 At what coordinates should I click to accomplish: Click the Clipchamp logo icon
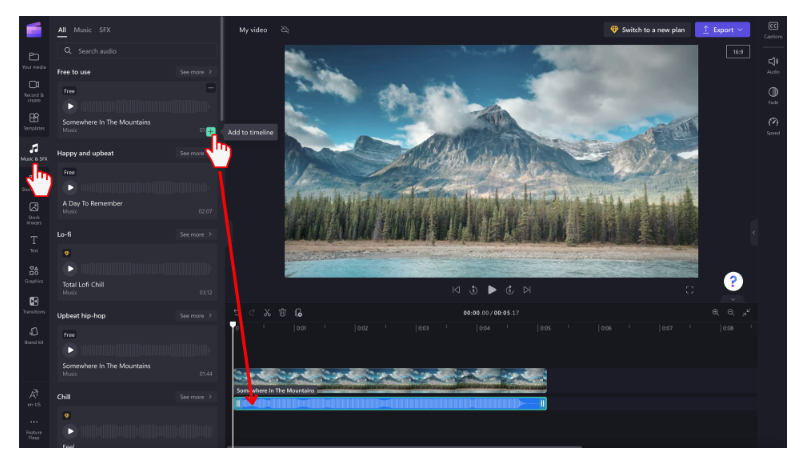[34, 30]
